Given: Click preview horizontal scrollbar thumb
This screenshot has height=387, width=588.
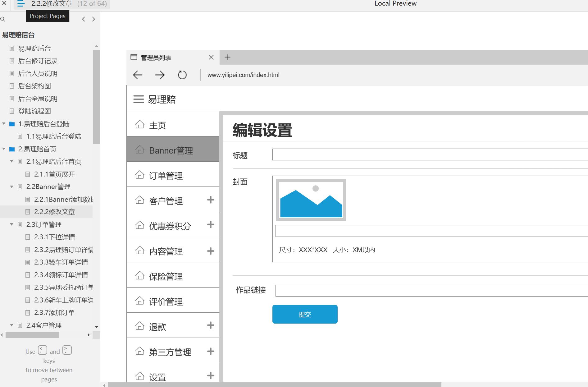Looking at the screenshot, I should tap(275, 385).
